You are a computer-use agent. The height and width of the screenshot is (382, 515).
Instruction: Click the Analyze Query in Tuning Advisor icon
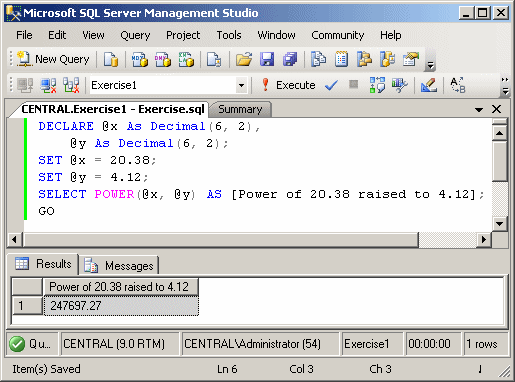pos(400,85)
